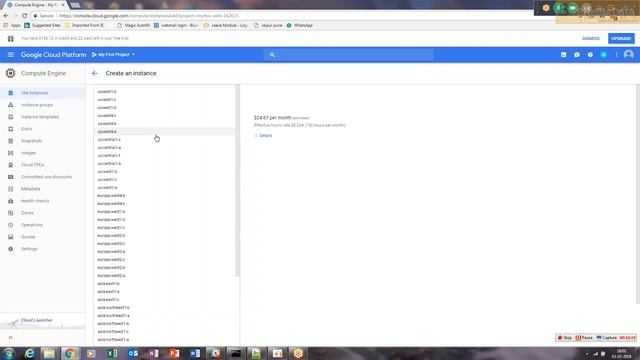640x360 pixels.
Task: Click the page's right-side vertical scrollbar
Action: coord(638,194)
